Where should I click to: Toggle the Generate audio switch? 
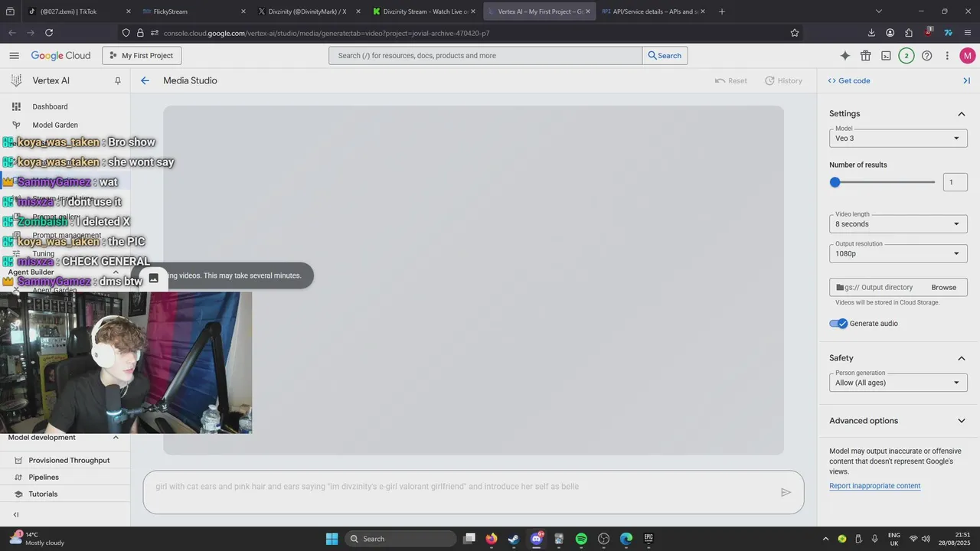coord(838,324)
